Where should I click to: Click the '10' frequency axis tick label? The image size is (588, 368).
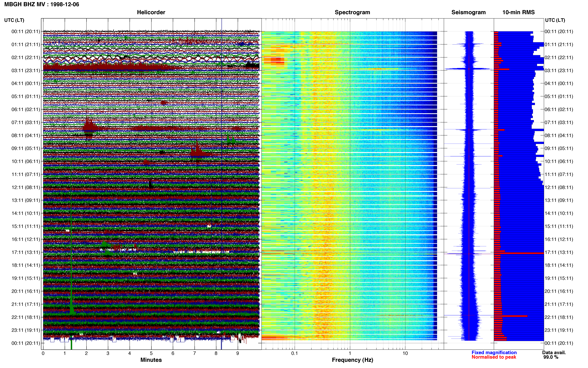pyautogui.click(x=405, y=353)
